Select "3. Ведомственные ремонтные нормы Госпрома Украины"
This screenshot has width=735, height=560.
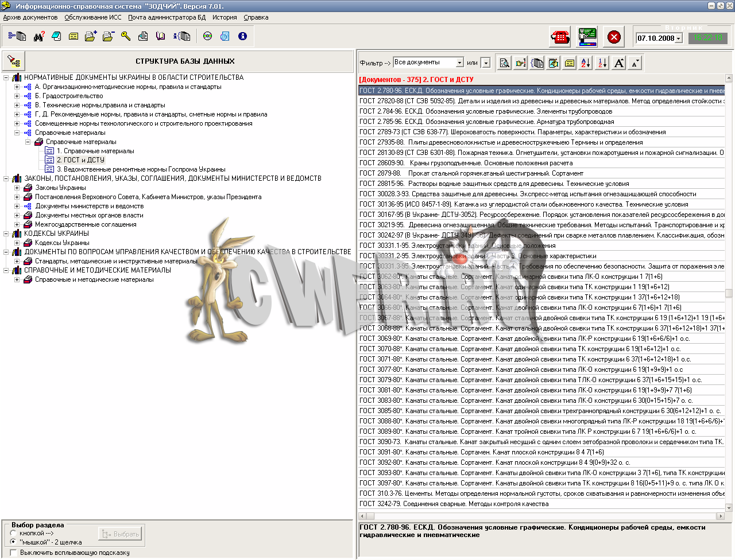[x=141, y=169]
